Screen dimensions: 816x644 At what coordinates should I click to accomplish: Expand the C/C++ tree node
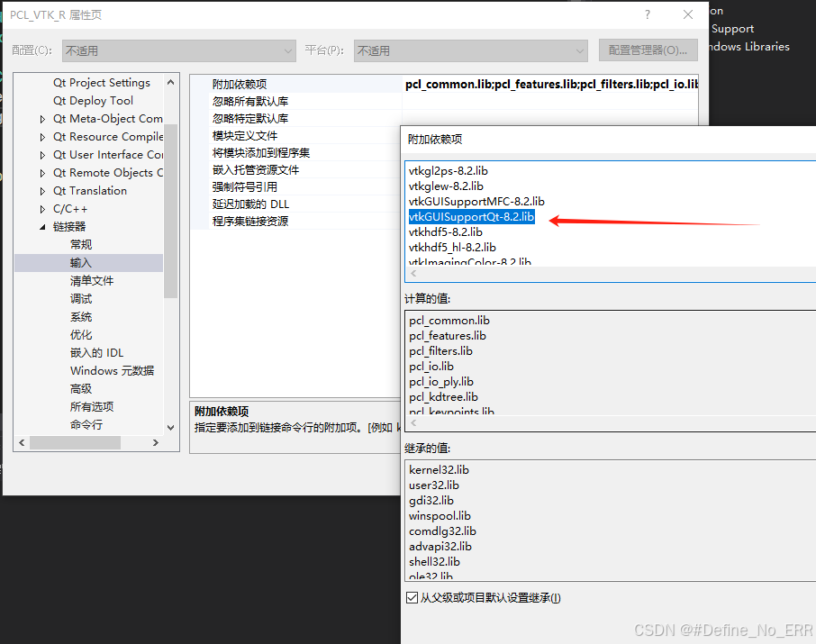tap(42, 208)
